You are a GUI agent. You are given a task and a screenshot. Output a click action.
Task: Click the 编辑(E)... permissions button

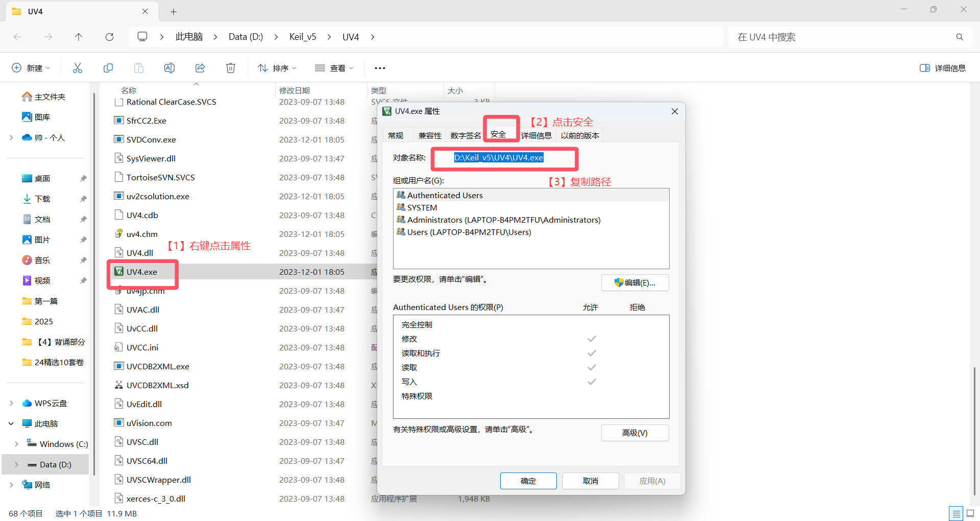[635, 282]
